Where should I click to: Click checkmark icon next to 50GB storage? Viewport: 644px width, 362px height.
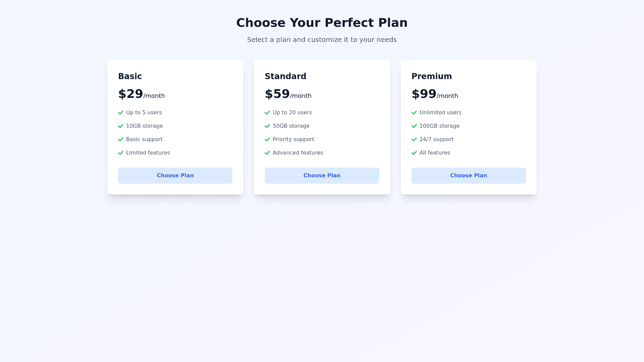pyautogui.click(x=267, y=126)
